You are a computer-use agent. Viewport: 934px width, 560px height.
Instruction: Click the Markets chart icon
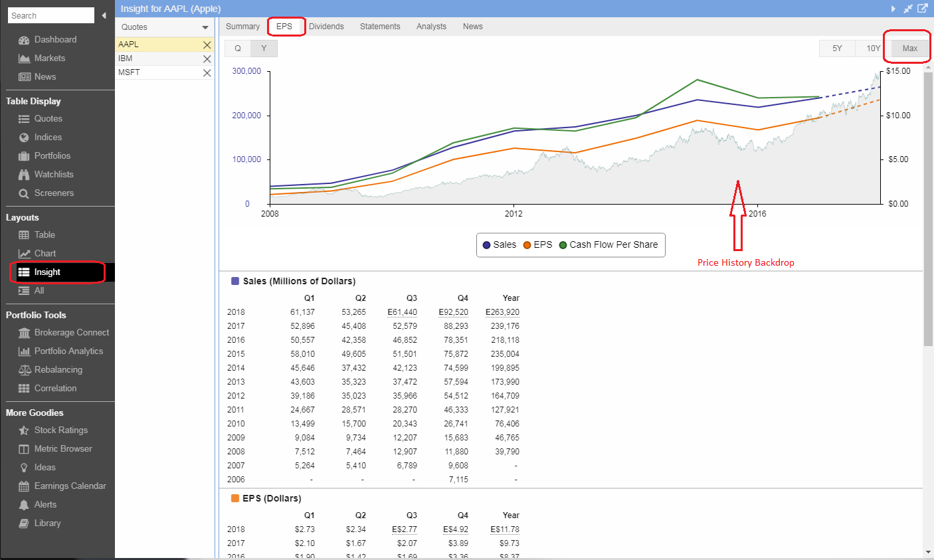pos(24,58)
